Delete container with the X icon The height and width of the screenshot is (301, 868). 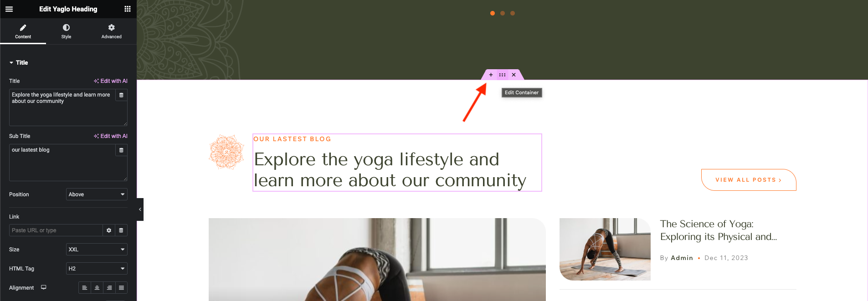(514, 75)
